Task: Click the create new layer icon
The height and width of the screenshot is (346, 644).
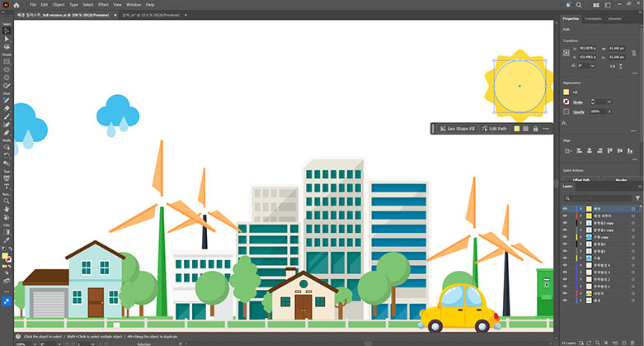Action: [x=624, y=343]
